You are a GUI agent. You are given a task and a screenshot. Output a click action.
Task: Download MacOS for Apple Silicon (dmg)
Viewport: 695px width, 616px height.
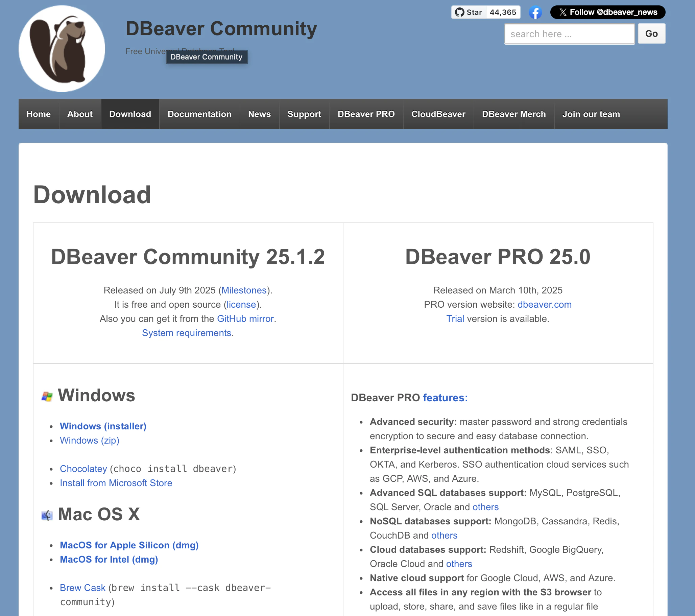(x=129, y=545)
